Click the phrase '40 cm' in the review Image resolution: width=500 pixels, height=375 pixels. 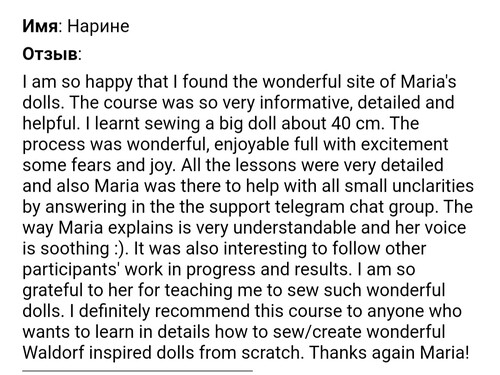click(356, 123)
